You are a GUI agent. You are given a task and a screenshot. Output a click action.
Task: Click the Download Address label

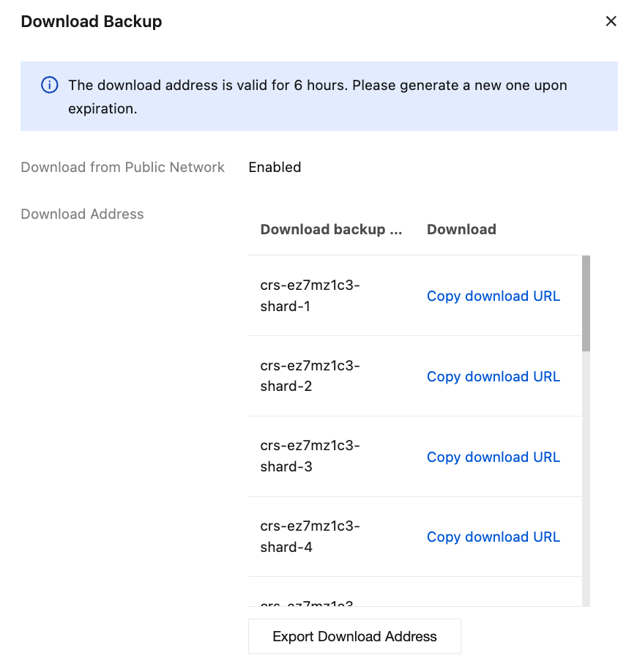pyautogui.click(x=82, y=214)
